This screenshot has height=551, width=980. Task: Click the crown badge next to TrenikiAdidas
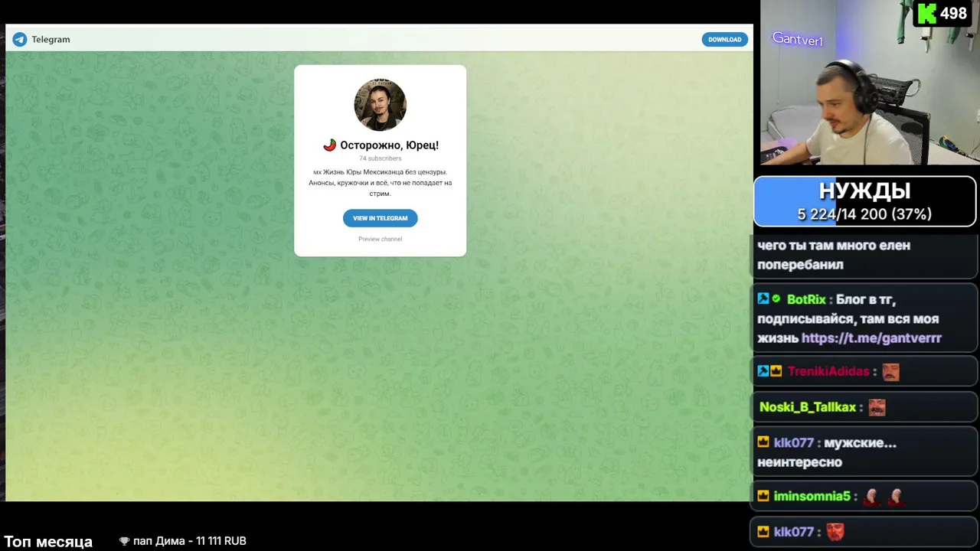(x=776, y=371)
